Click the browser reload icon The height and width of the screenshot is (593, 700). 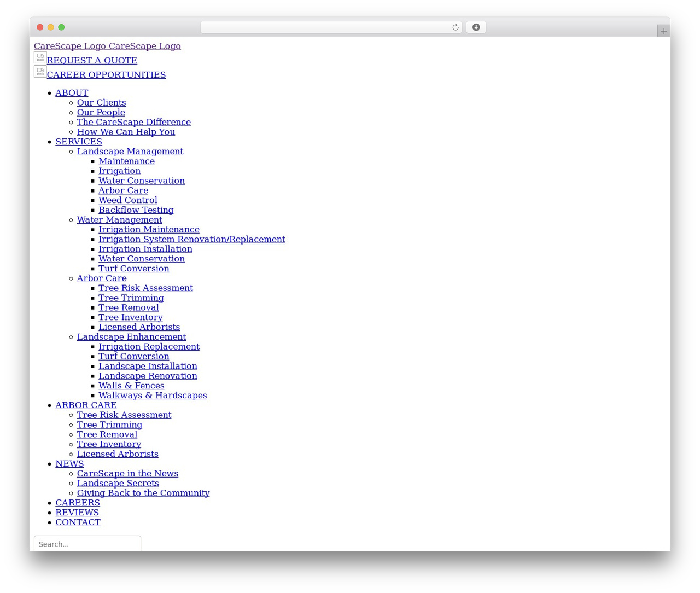point(455,27)
